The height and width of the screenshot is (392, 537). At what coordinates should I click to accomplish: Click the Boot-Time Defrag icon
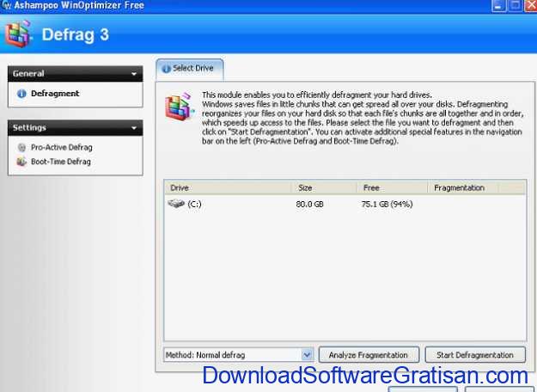coord(21,162)
